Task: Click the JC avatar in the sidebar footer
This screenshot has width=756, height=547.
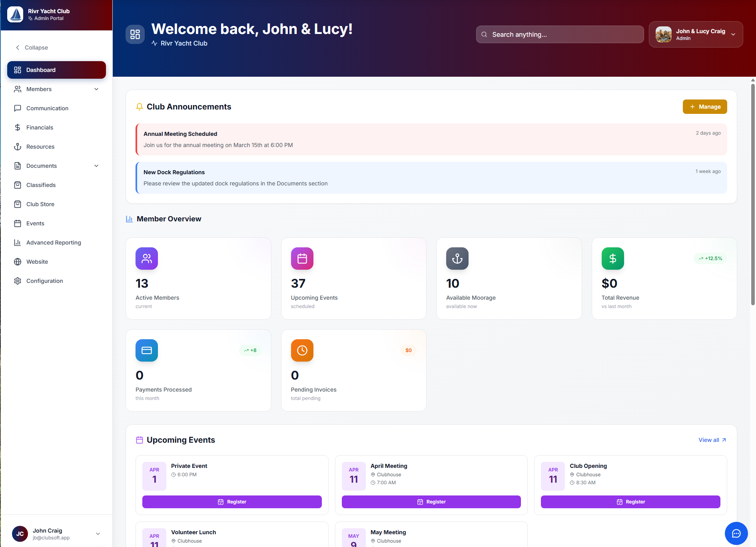Action: point(20,534)
